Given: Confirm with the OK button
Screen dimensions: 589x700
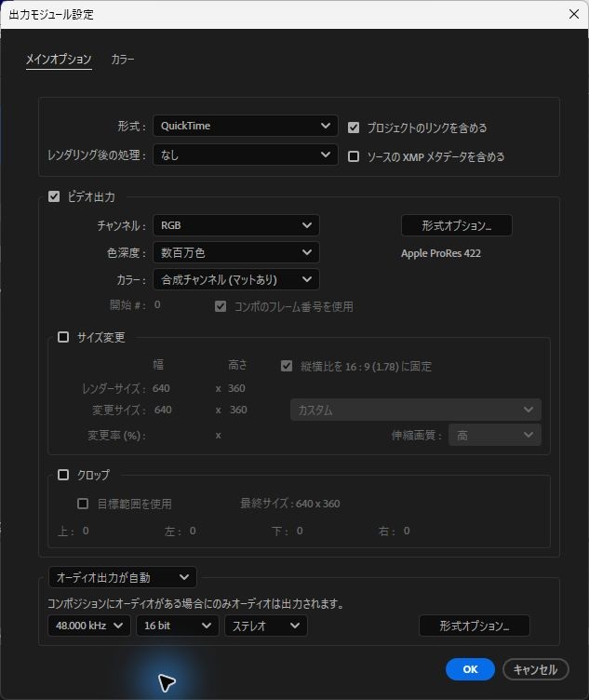Looking at the screenshot, I should coord(470,669).
